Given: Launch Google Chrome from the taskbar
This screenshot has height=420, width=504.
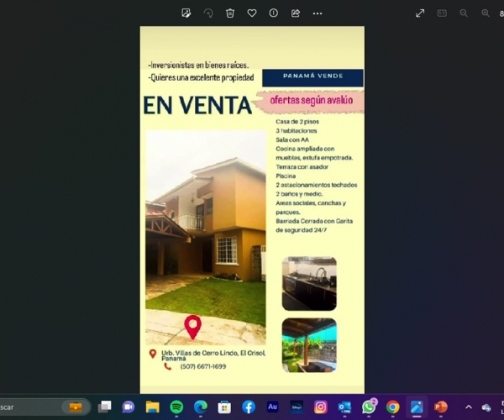Looking at the screenshot, I should point(393,407).
